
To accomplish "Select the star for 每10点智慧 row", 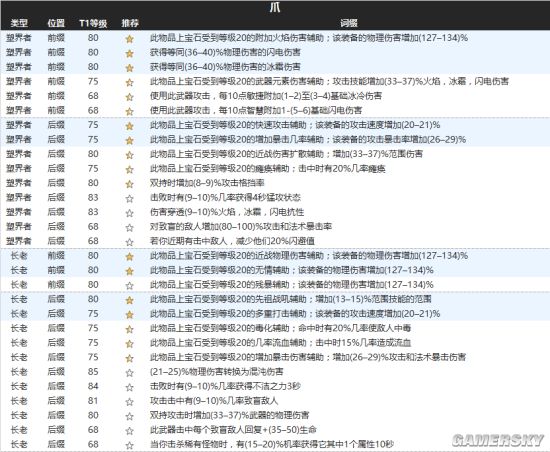I will point(129,111).
